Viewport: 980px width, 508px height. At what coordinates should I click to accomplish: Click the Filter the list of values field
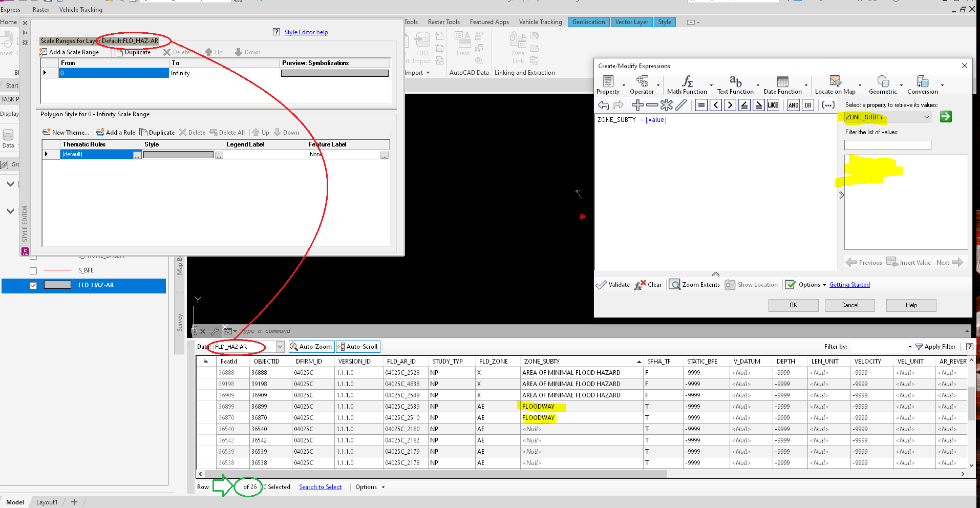(887, 145)
